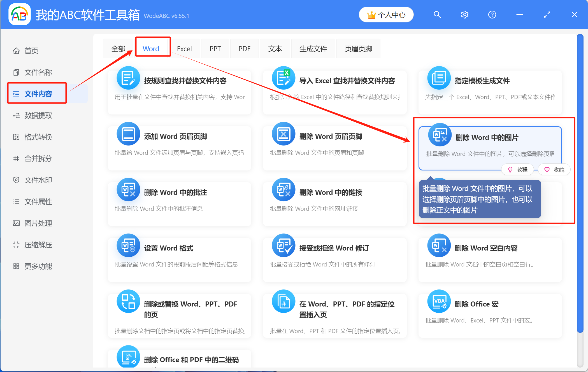The width and height of the screenshot is (588, 372).
Task: Open the 页眉页脚 tab
Action: [358, 48]
